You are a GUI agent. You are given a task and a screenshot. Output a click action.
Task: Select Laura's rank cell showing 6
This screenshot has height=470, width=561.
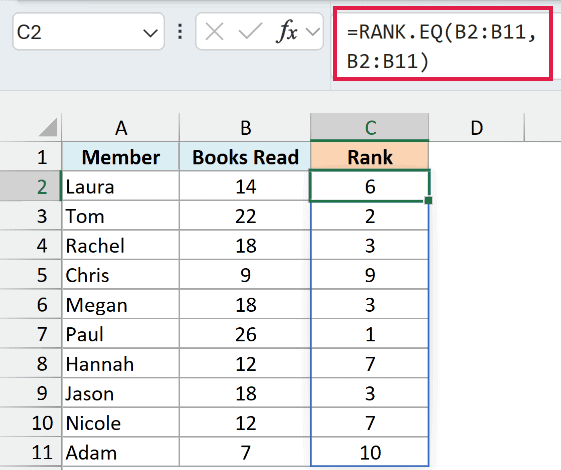tap(370, 186)
